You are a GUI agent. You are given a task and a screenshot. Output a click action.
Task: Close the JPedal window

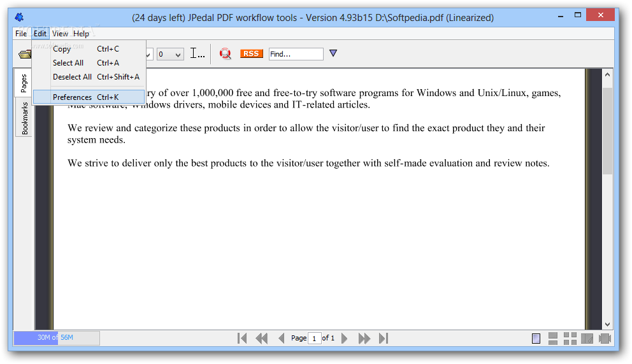(601, 15)
